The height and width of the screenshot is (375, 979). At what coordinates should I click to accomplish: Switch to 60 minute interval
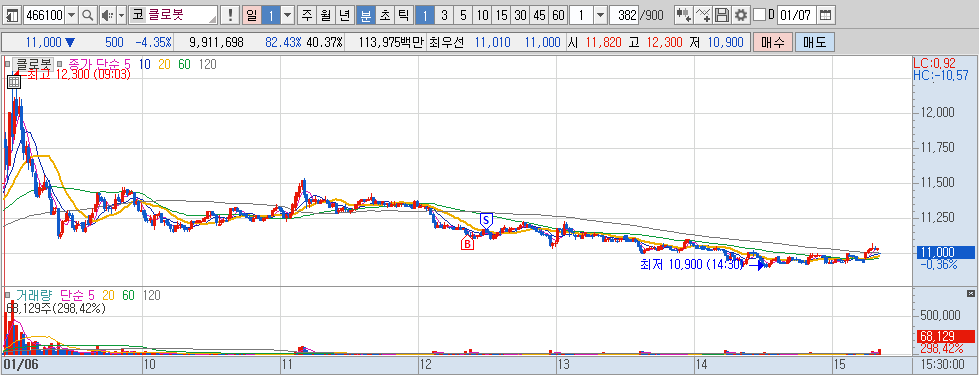[x=558, y=15]
